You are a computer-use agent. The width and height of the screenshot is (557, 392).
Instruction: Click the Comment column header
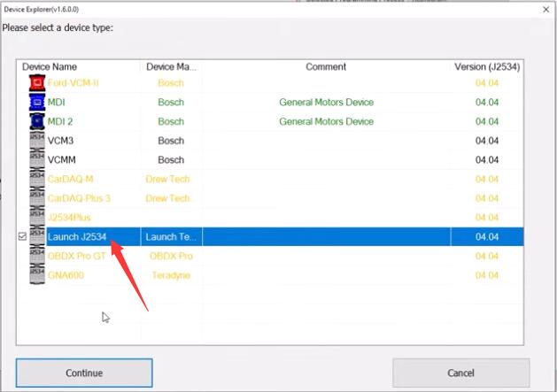pos(326,66)
